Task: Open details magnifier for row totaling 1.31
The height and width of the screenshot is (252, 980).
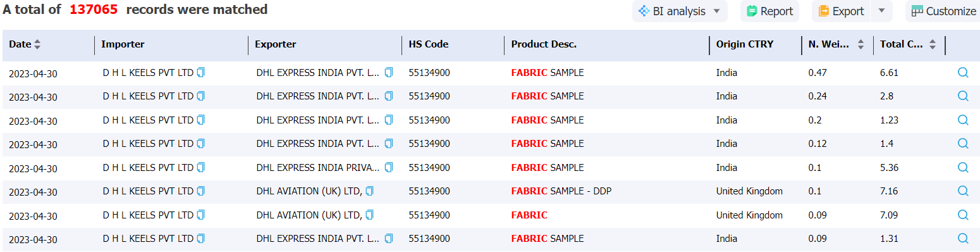Action: tap(963, 239)
